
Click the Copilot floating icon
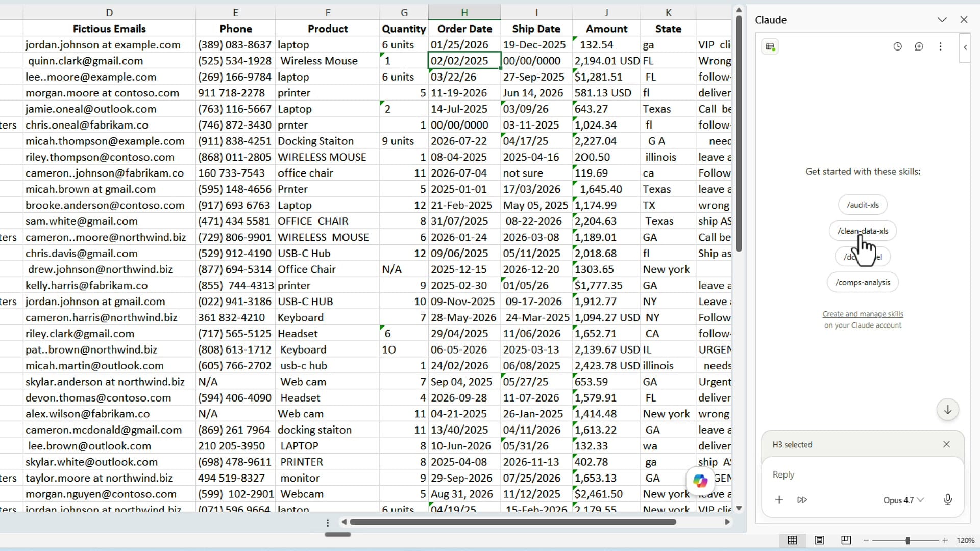click(700, 481)
